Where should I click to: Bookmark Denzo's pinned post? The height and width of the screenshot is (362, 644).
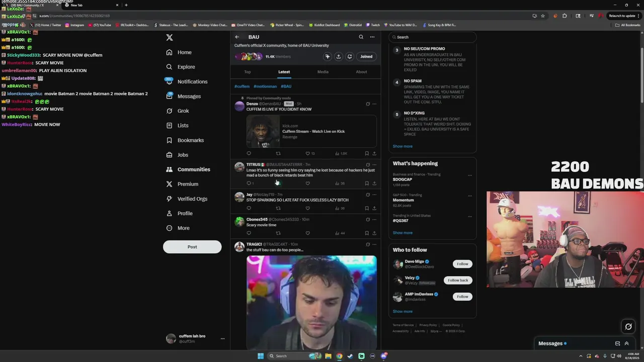pos(367,153)
